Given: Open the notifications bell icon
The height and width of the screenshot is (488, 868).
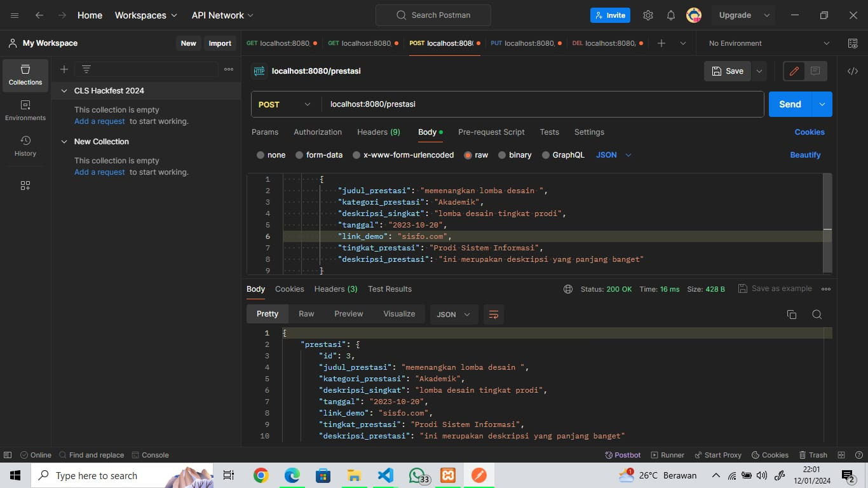Looking at the screenshot, I should coord(671,15).
